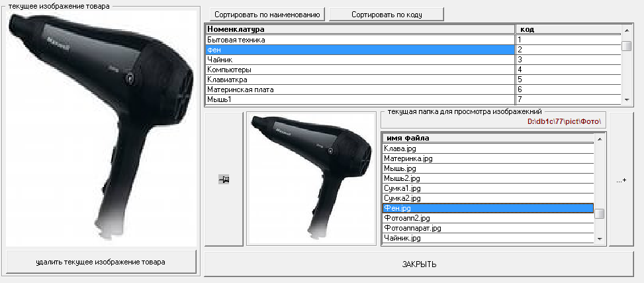Select the 'Фен' nomenclature row
Image resolution: width=644 pixels, height=283 pixels.
pyautogui.click(x=360, y=49)
